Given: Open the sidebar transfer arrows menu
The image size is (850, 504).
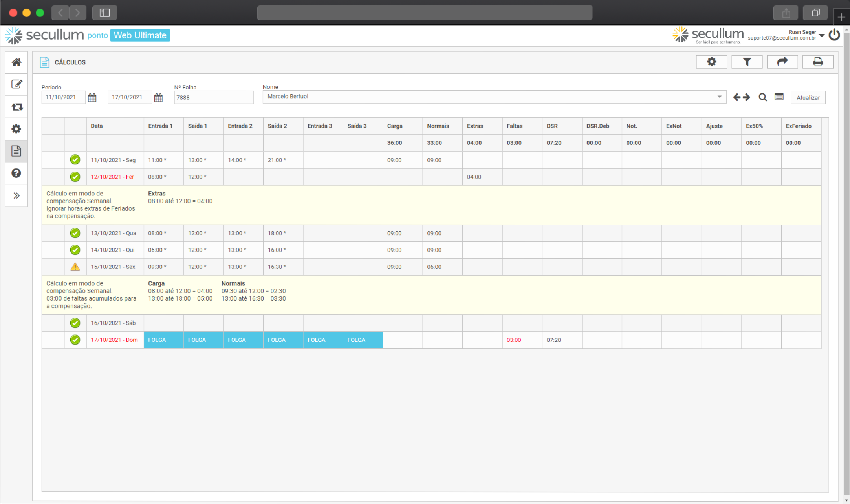Looking at the screenshot, I should coord(16,107).
